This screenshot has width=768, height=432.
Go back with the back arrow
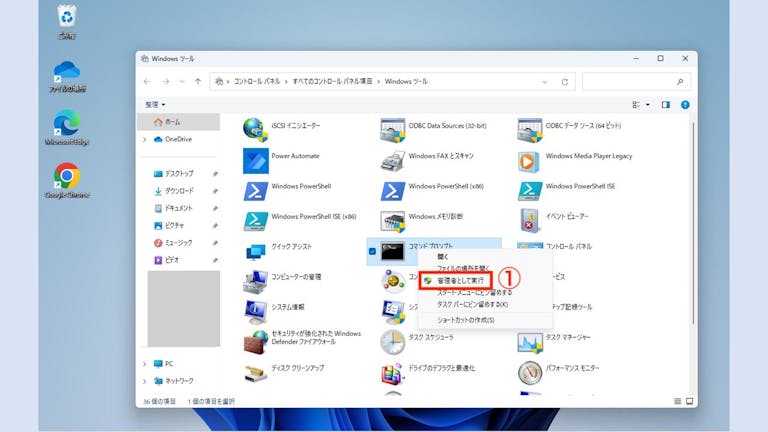147,82
